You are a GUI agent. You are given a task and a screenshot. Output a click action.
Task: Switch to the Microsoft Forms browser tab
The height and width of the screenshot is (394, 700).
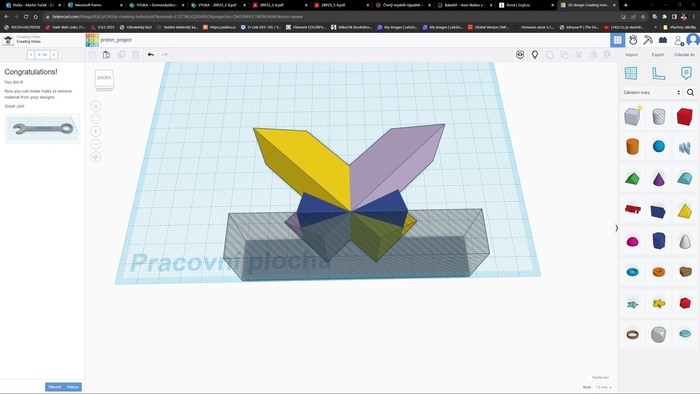pos(93,5)
